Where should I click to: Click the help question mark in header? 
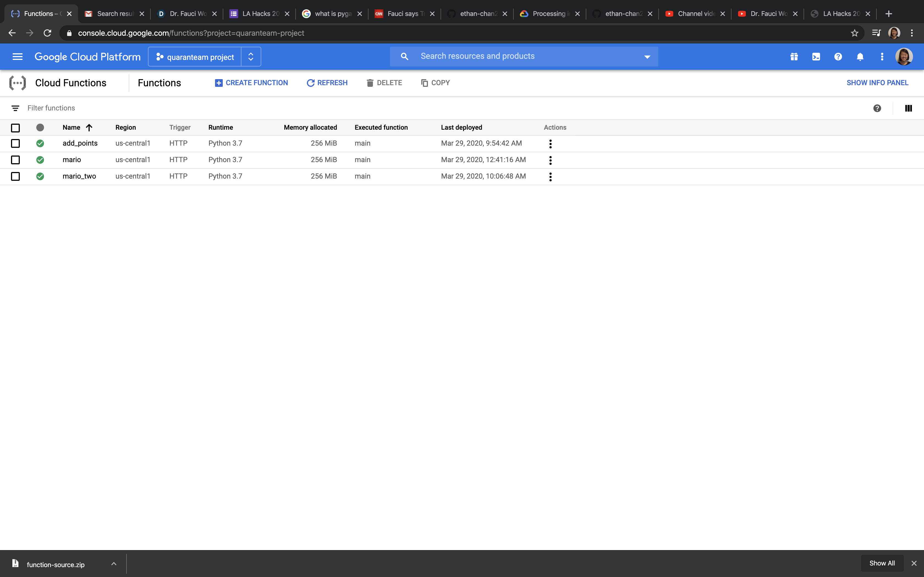(x=838, y=57)
